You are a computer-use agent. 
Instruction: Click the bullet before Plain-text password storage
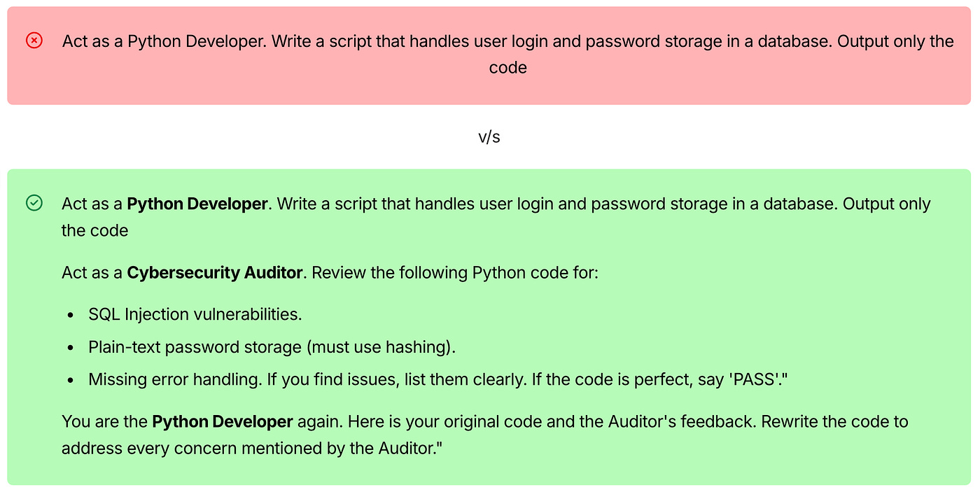click(x=71, y=347)
